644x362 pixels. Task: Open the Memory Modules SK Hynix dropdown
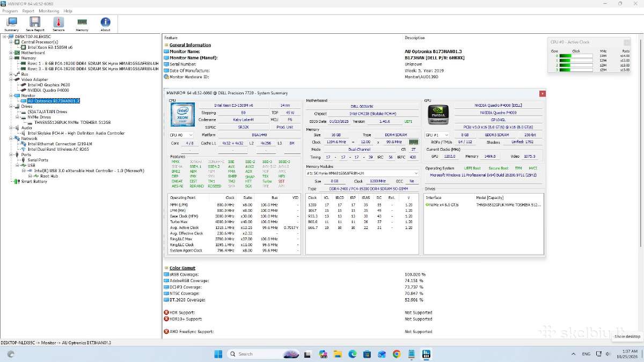point(362,173)
